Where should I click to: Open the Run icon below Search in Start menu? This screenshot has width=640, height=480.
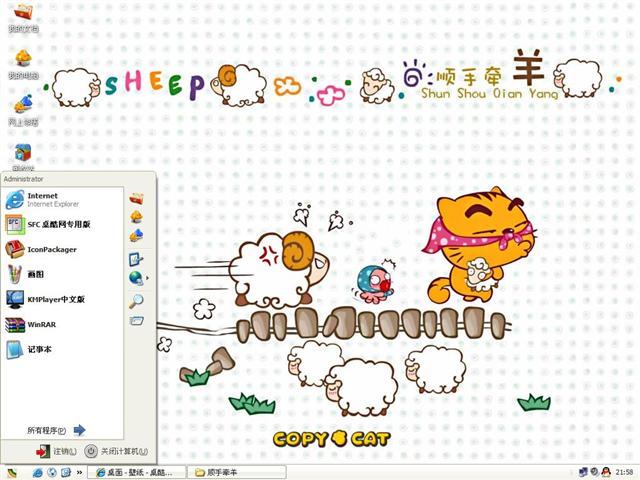[136, 321]
